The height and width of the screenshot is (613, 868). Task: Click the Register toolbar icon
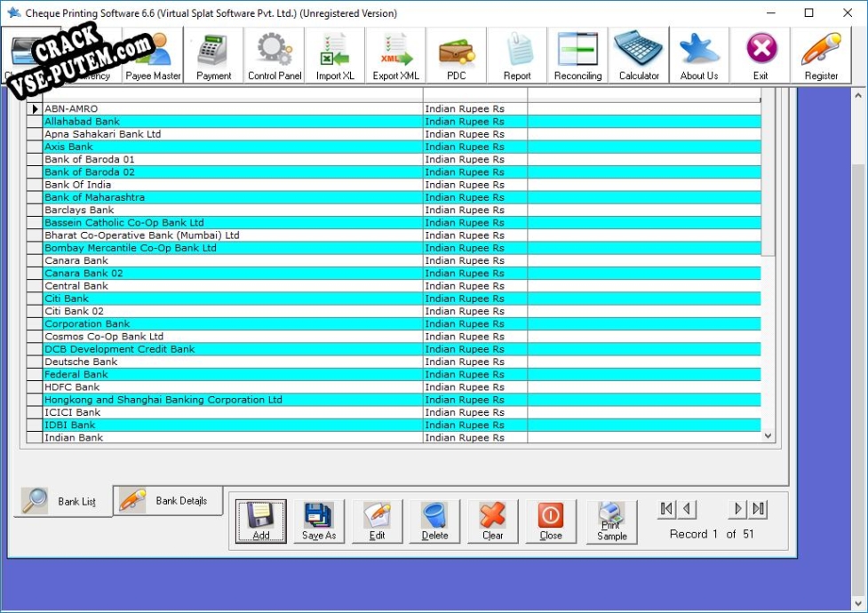click(x=821, y=56)
